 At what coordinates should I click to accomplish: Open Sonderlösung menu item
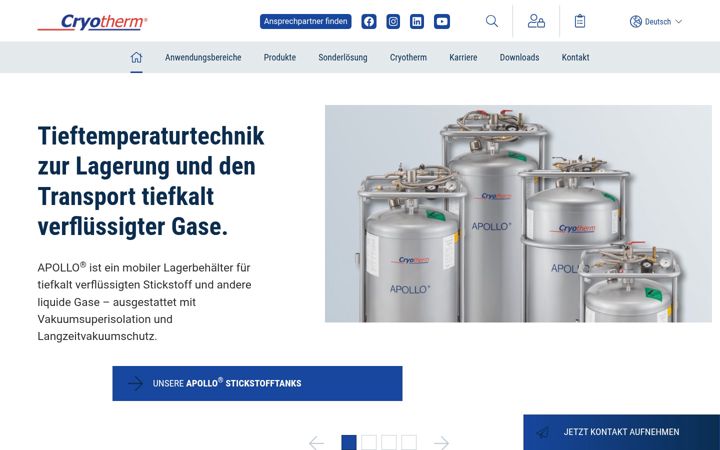[343, 57]
